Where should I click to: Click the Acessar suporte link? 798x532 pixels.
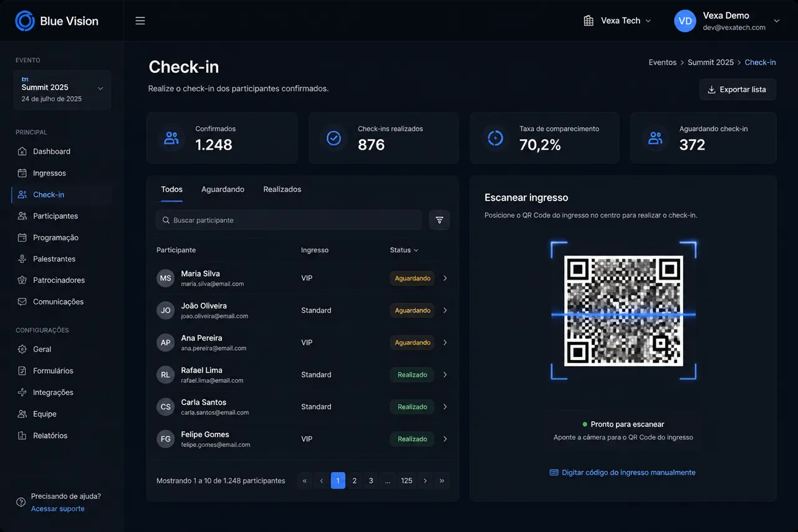(58, 509)
